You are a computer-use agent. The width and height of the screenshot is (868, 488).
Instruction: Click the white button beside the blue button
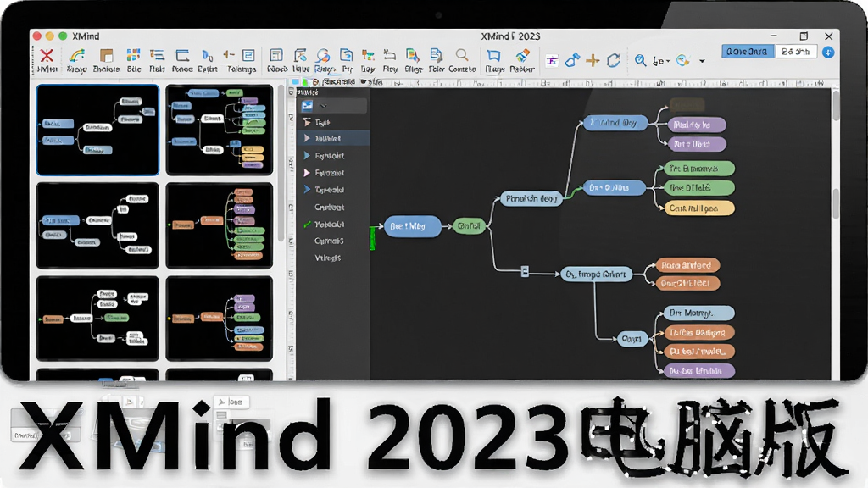[x=796, y=52]
